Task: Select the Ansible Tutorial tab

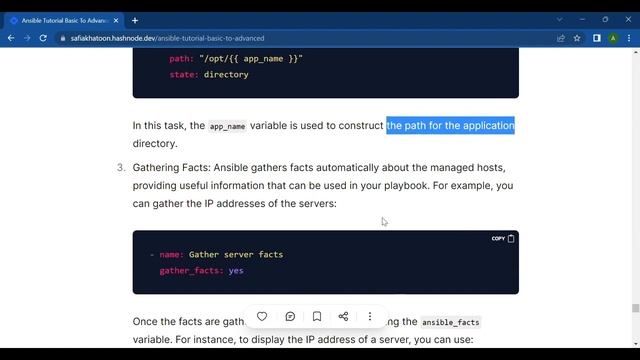Action: pos(63,20)
